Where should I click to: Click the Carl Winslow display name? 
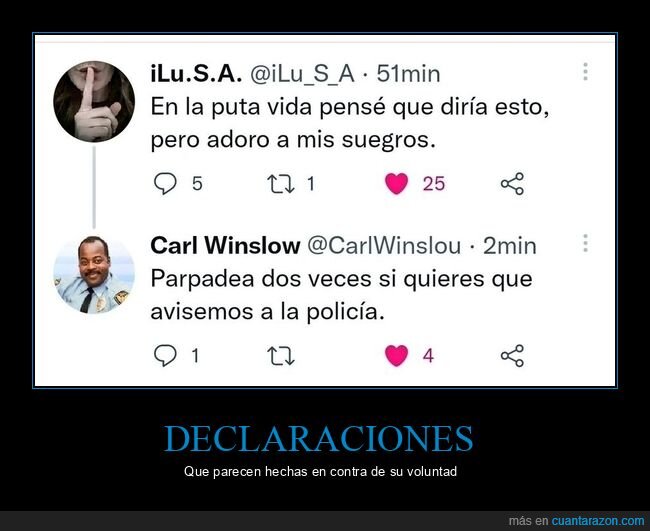point(226,245)
